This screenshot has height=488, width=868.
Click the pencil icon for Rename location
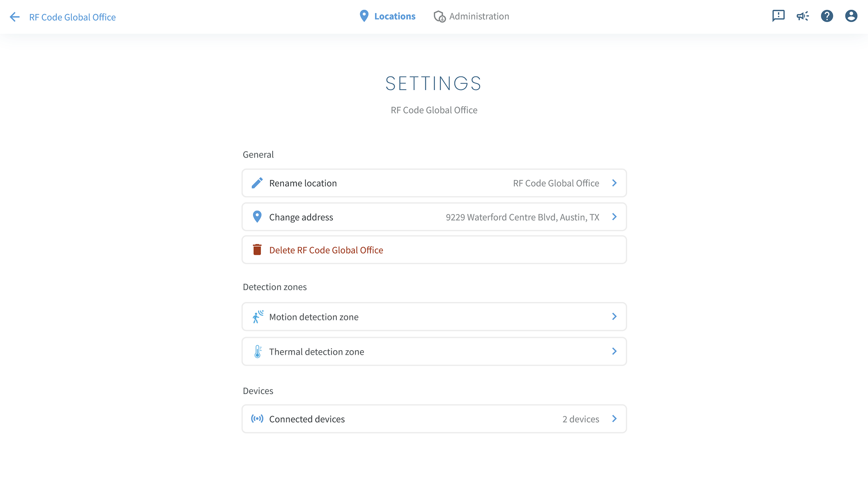click(257, 183)
